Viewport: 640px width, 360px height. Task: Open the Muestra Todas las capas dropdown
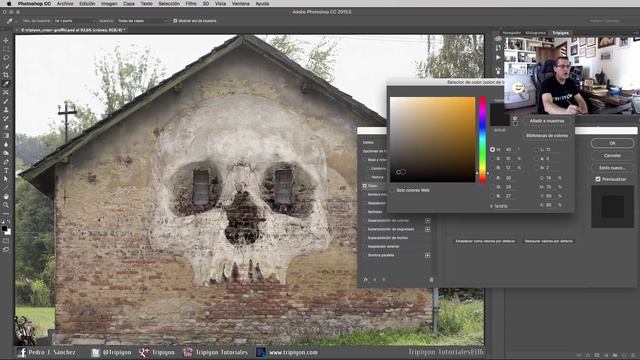[x=142, y=21]
